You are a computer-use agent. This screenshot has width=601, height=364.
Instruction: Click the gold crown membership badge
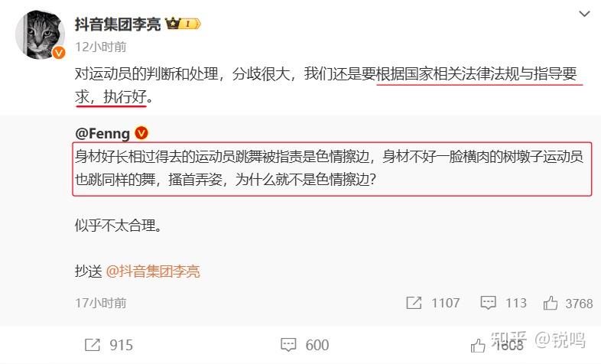[183, 24]
